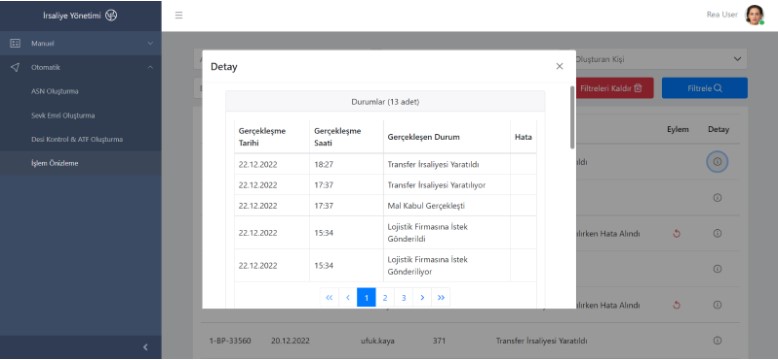This screenshot has height=360, width=778.
Task: Click 1-BP-33560 in background table
Action: (x=230, y=341)
